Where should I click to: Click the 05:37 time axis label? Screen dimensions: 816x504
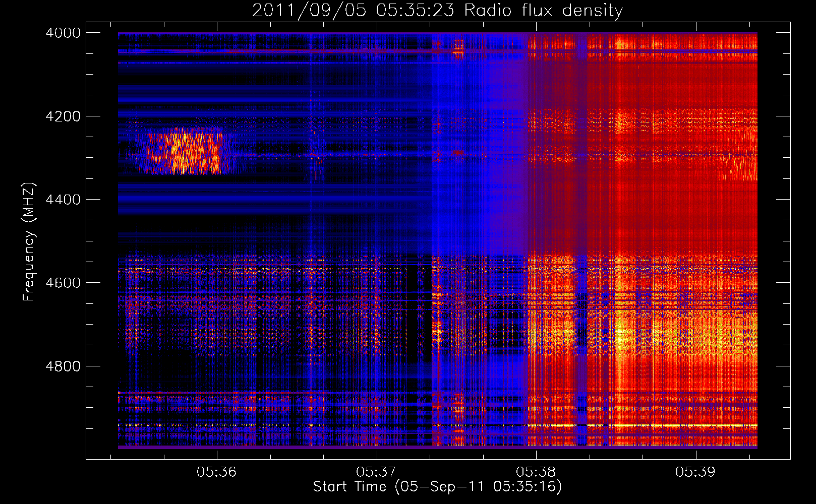(376, 472)
